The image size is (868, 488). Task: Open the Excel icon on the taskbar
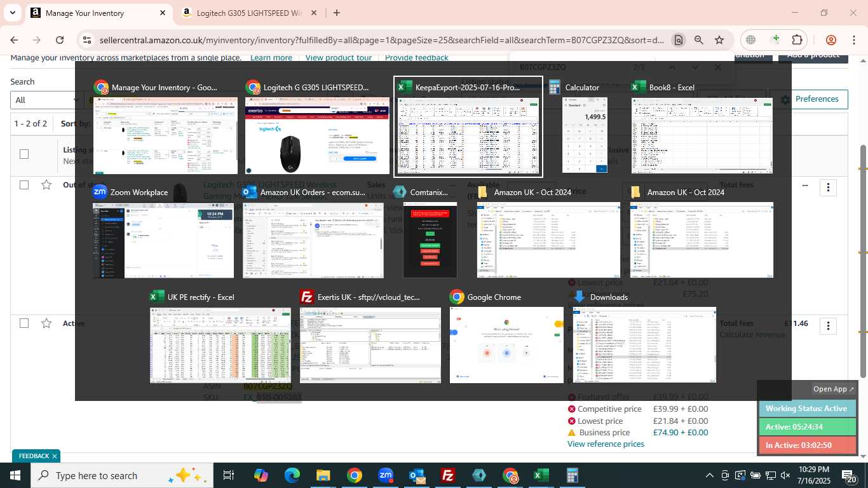coord(541,475)
